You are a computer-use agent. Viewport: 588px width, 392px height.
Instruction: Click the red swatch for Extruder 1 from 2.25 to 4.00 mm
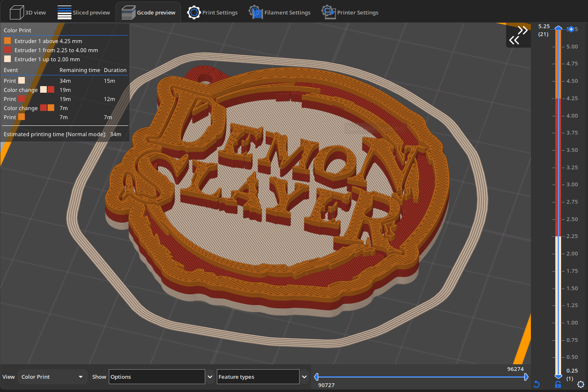pyautogui.click(x=7, y=50)
